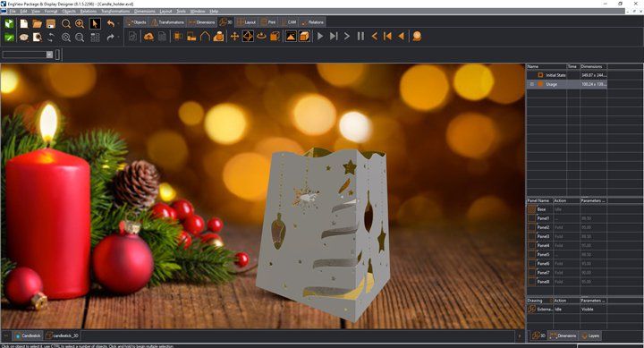
Task: Click the orange house outline icon
Action: 205,37
